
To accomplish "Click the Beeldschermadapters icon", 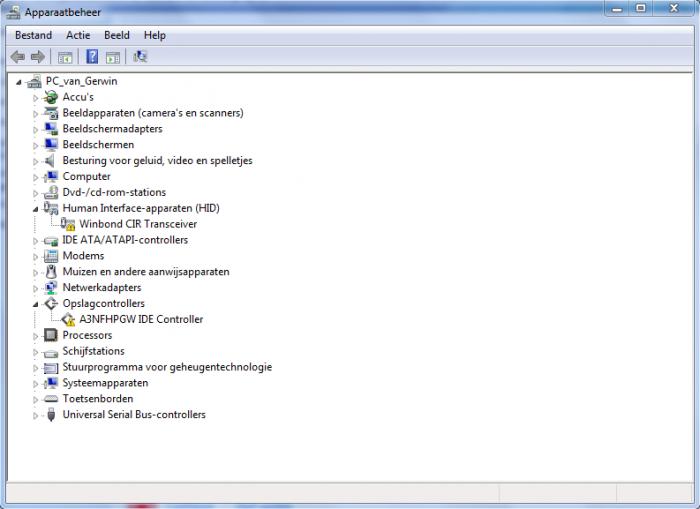I will point(51,129).
